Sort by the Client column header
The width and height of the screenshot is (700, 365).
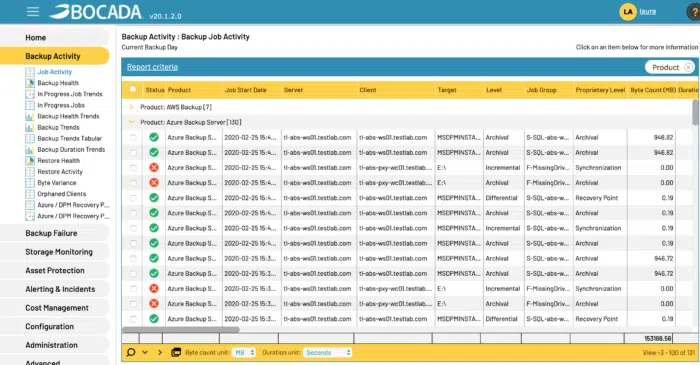368,90
